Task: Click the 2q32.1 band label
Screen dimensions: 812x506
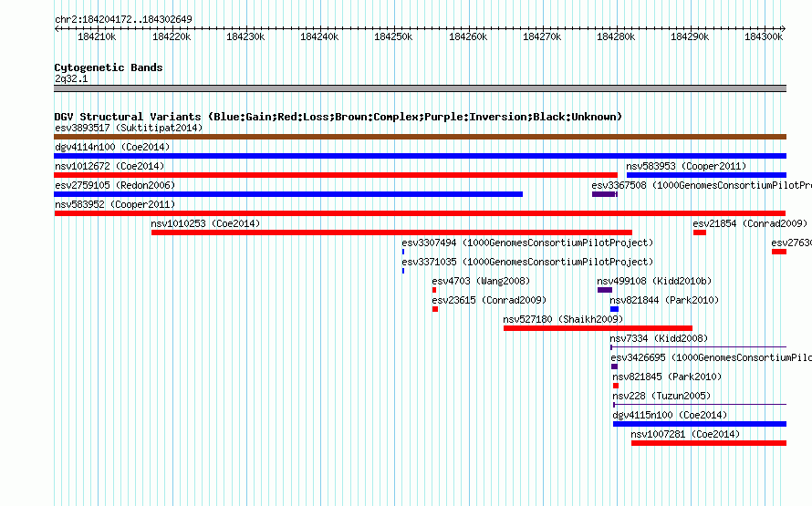Action: click(71, 78)
